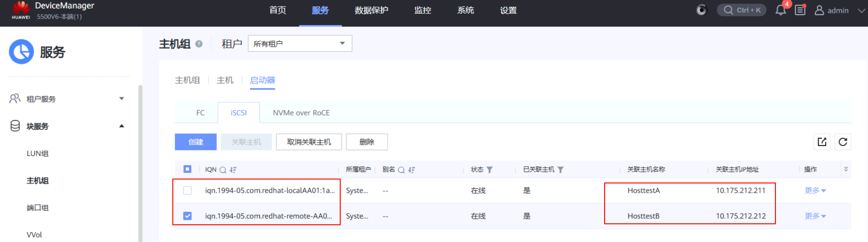This screenshot has width=868, height=242.
Task: Check the redhat-localAA01 initiator row checkbox
Action: [187, 190]
